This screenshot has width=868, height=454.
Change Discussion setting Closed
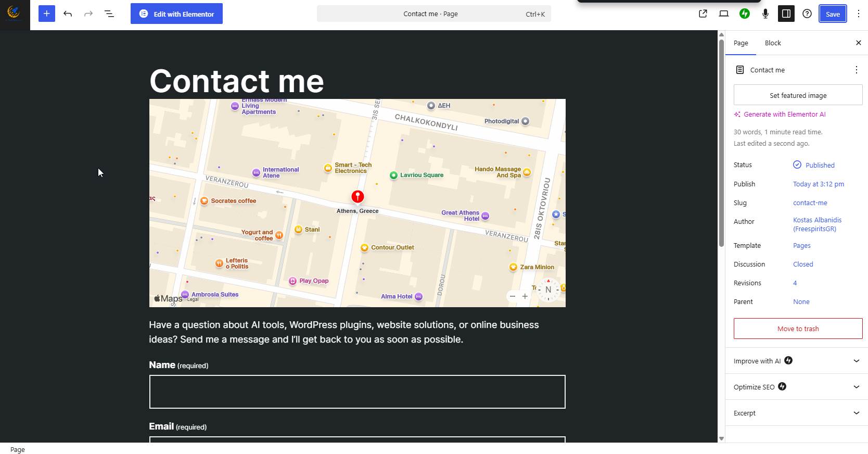click(803, 264)
